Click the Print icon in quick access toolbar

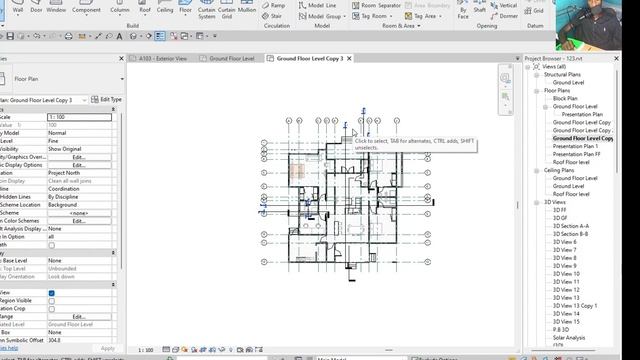(x=69, y=36)
